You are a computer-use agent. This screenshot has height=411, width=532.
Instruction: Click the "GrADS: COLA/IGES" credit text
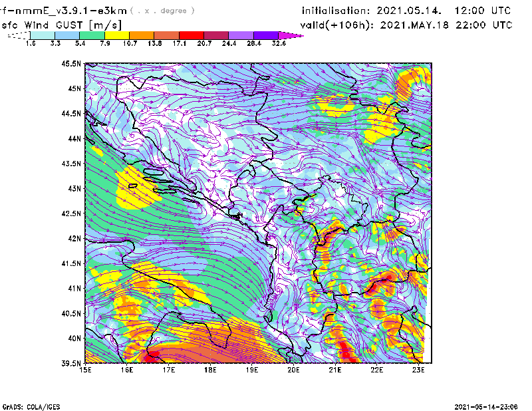pyautogui.click(x=31, y=407)
